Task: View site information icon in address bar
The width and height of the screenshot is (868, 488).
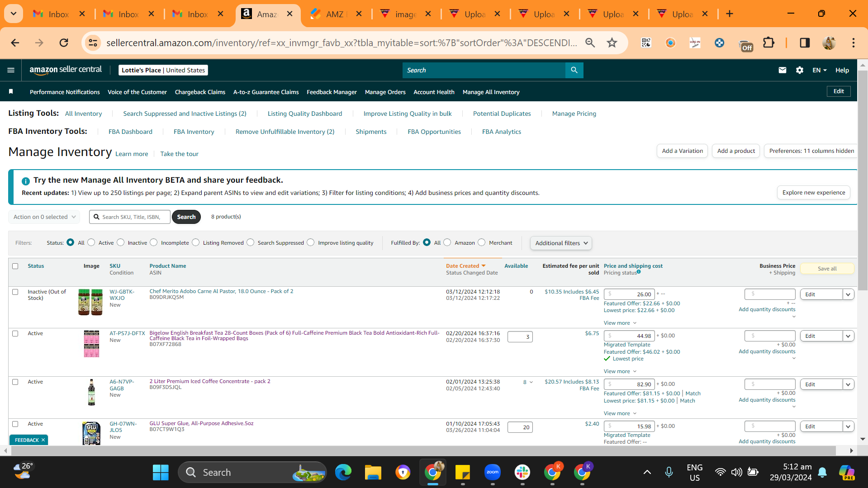Action: point(93,43)
